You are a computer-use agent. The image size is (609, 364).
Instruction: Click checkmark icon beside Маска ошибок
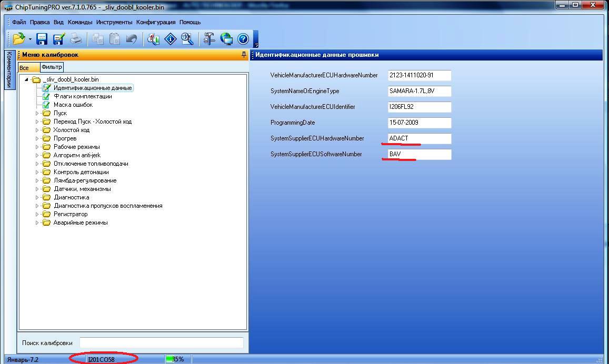click(46, 105)
